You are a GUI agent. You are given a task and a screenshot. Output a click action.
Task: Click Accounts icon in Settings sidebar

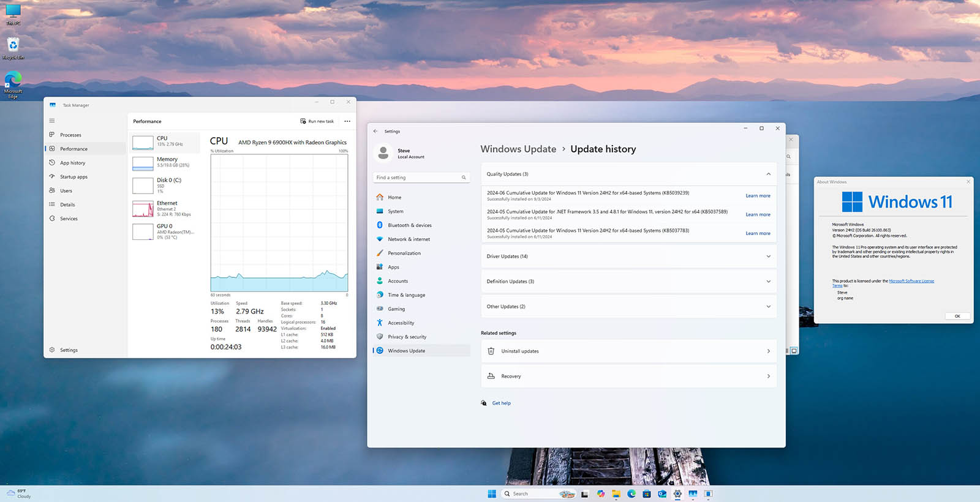point(380,281)
